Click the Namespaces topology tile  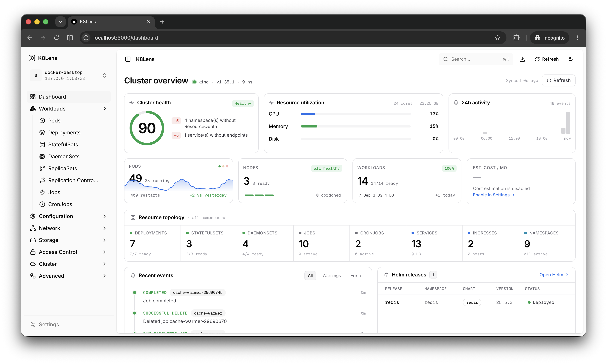(x=547, y=243)
